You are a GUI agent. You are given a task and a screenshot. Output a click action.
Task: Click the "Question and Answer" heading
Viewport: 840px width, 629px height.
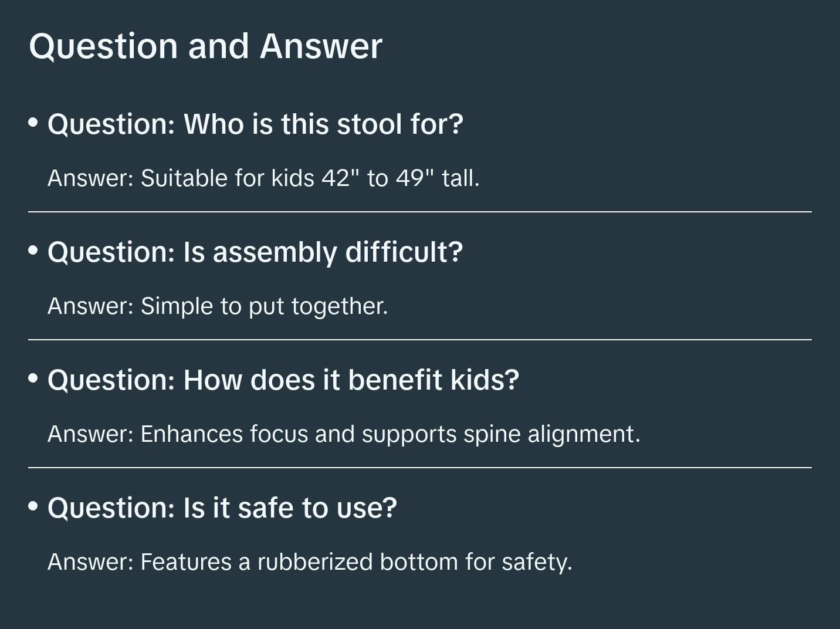205,46
